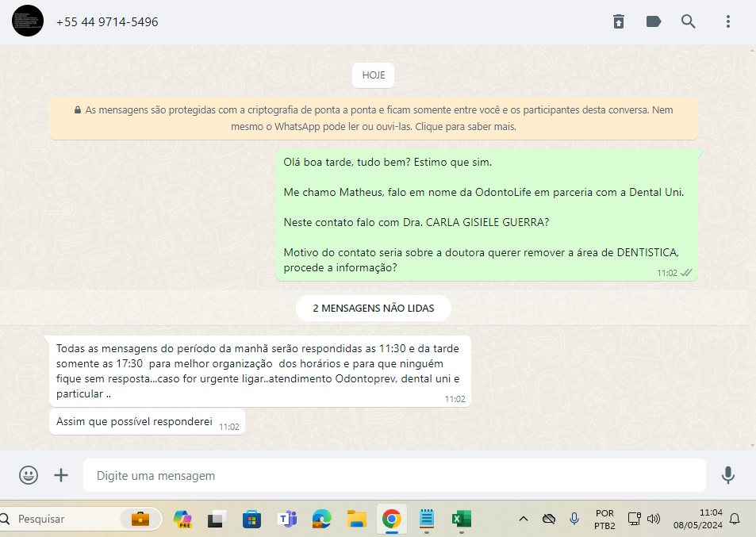Image resolution: width=756 pixels, height=537 pixels.
Task: Click the briefcase icon in the search box
Action: (140, 519)
